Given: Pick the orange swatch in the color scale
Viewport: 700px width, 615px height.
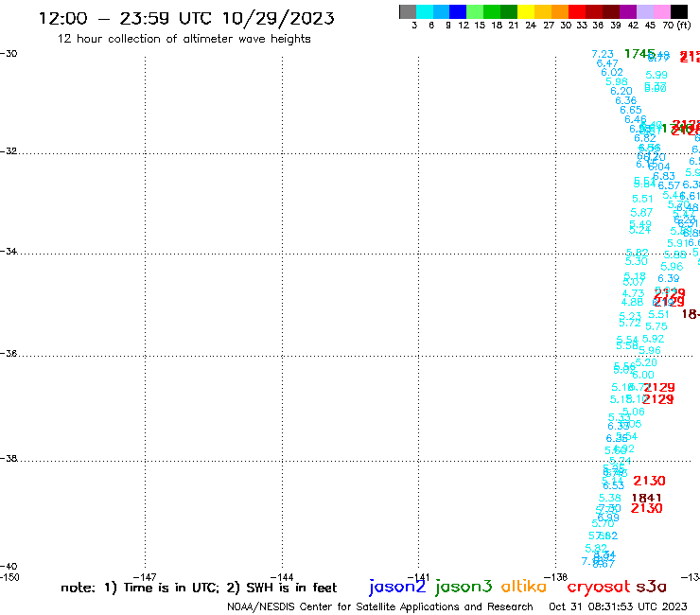Looking at the screenshot, I should click(x=560, y=11).
